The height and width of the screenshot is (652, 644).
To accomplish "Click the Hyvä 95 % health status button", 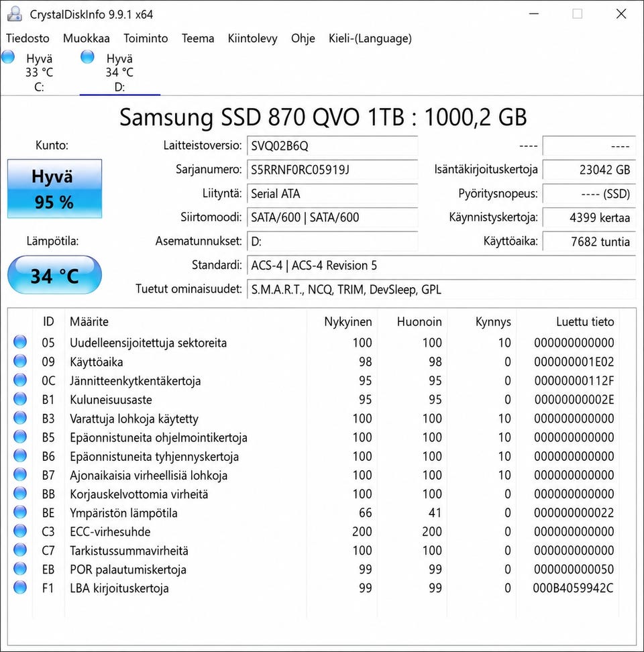I will point(54,188).
